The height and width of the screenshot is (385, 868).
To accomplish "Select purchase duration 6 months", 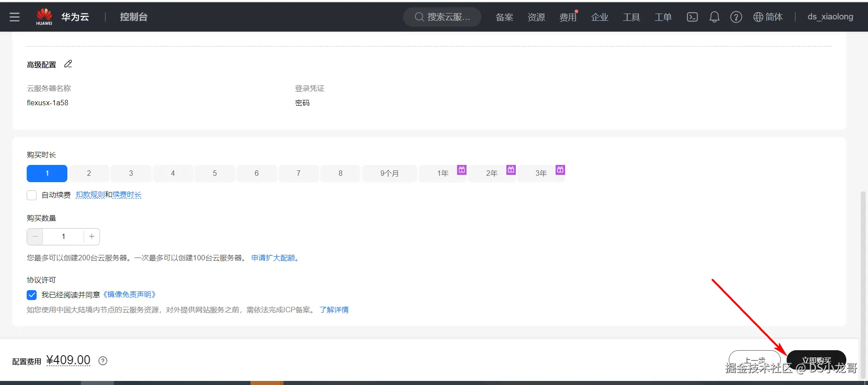I will [257, 174].
